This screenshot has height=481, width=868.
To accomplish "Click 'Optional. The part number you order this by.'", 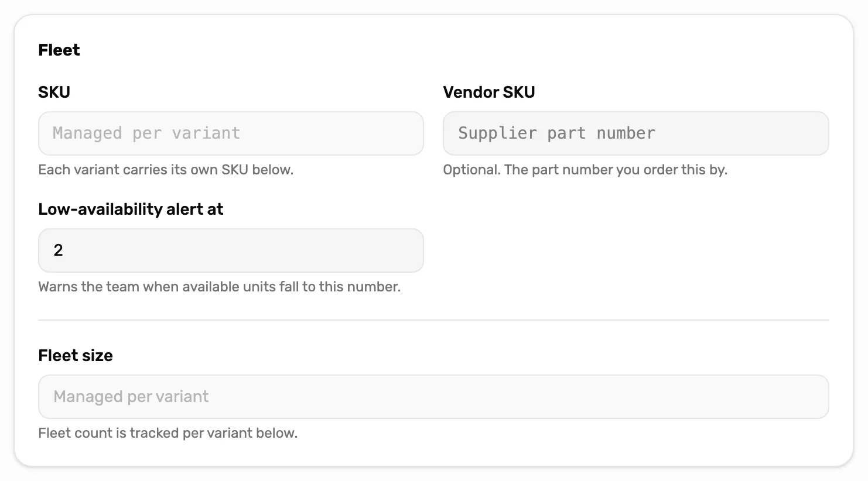I will point(585,170).
